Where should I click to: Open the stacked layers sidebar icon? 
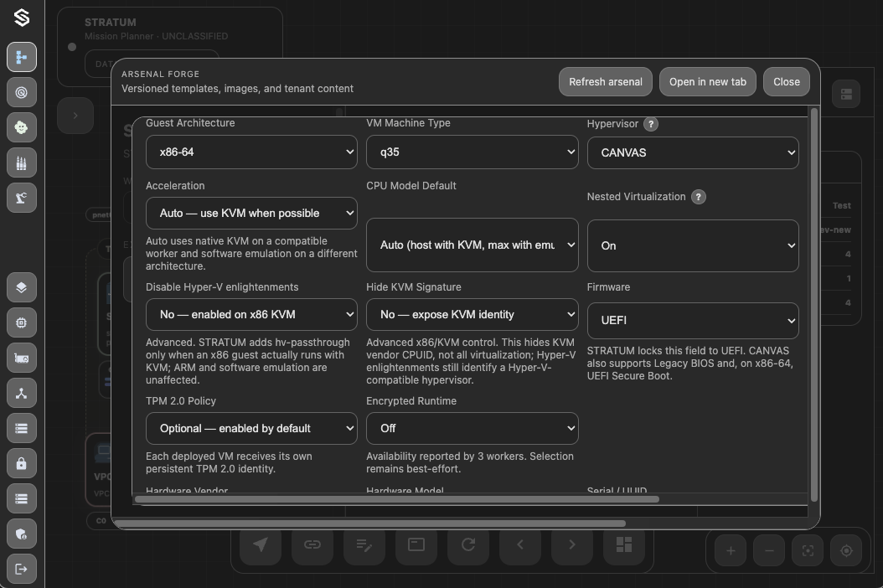(22, 287)
